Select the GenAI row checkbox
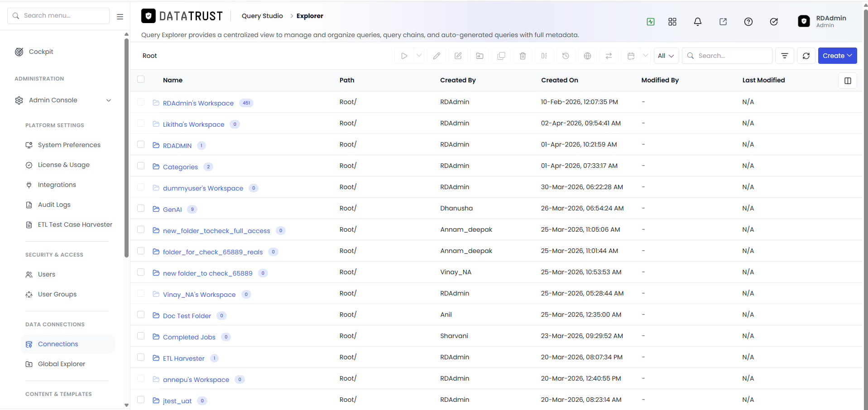This screenshot has height=410, width=868. pyautogui.click(x=141, y=208)
